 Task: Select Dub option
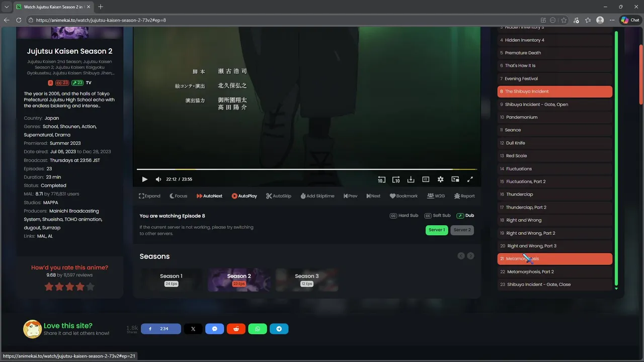465,216
